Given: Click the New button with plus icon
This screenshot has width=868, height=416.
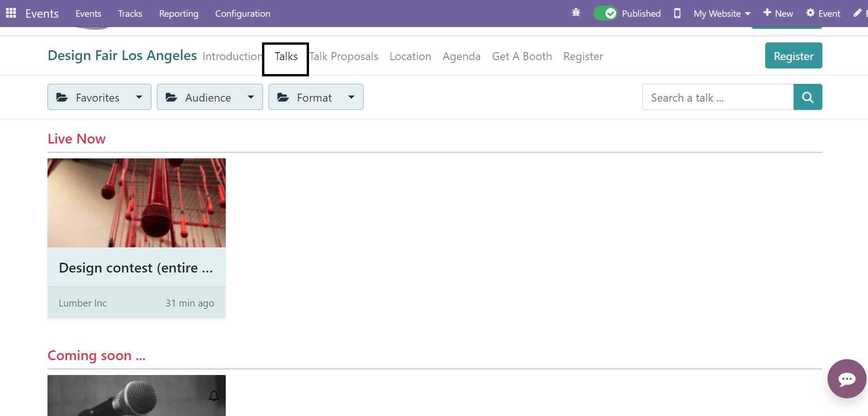Looking at the screenshot, I should tap(778, 13).
